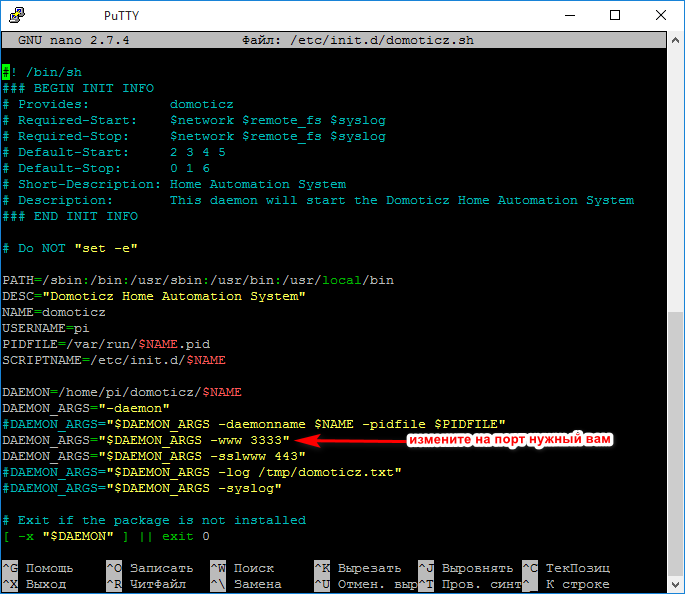Viewport: 685px width, 594px height.
Task: Maximize the PuTTY window
Action: click(x=615, y=15)
